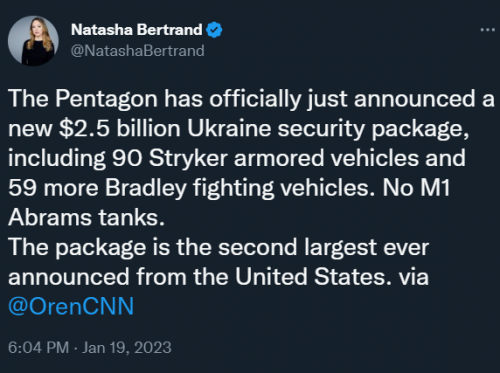Click the 6:04 PM timestamp
This screenshot has width=500, height=373.
(38, 347)
